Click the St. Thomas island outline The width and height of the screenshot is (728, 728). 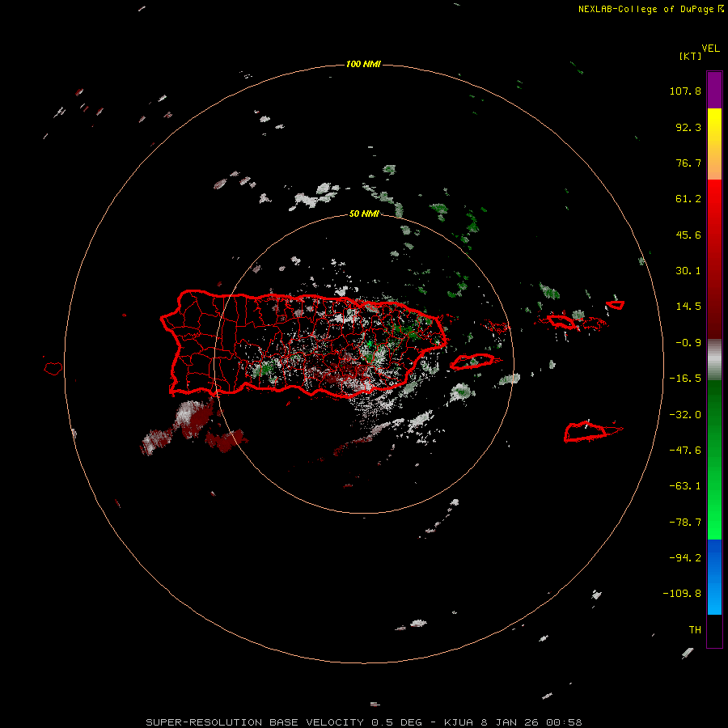point(561,321)
